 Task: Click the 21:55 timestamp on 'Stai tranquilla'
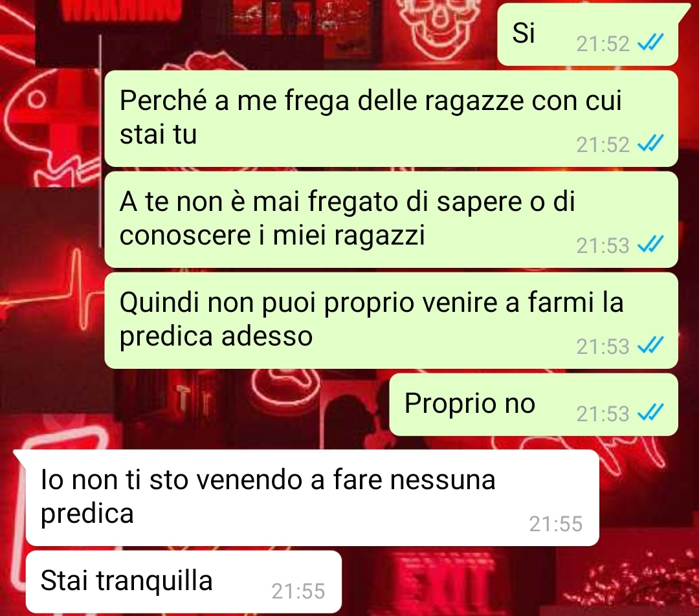(x=298, y=591)
